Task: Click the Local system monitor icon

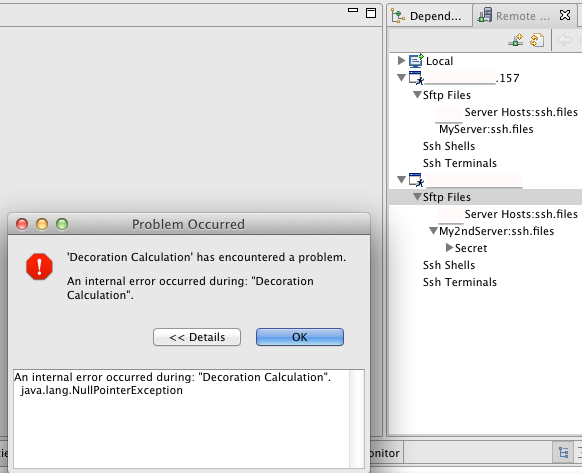Action: pos(416,61)
